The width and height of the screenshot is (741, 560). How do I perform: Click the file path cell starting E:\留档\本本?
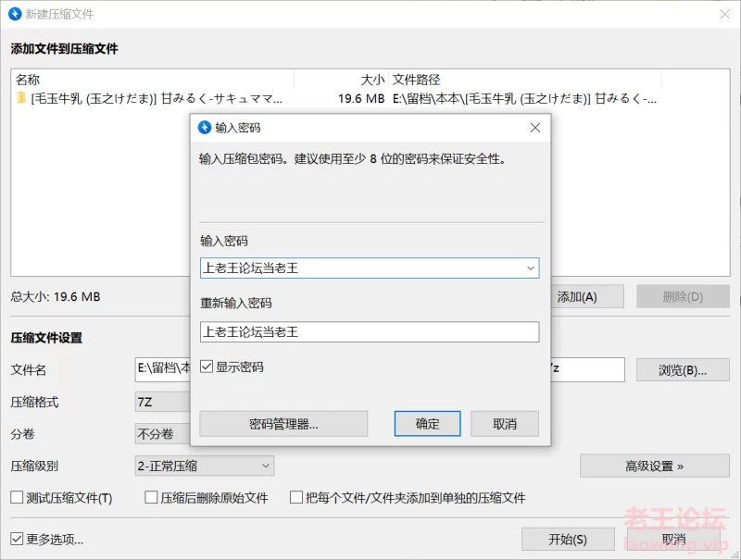pyautogui.click(x=524, y=98)
